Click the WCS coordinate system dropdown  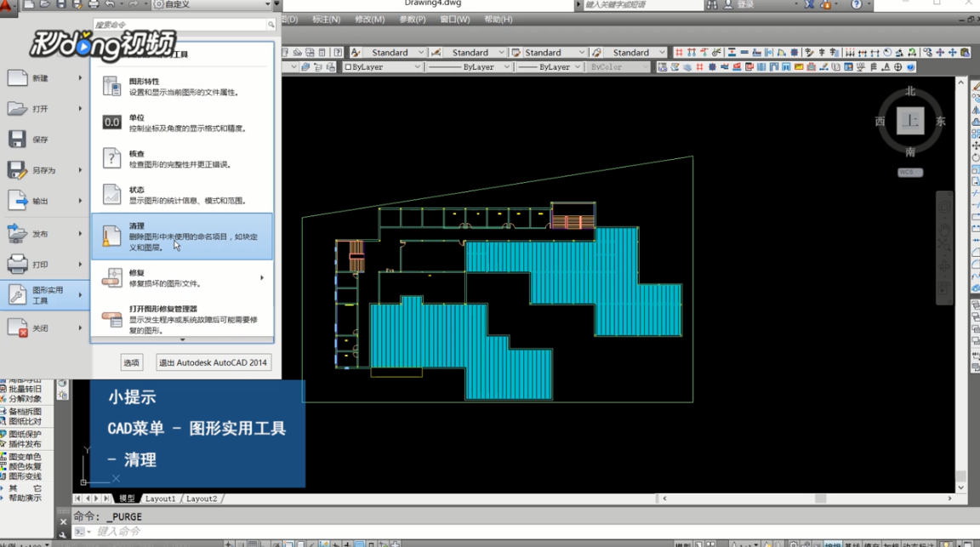(x=910, y=173)
